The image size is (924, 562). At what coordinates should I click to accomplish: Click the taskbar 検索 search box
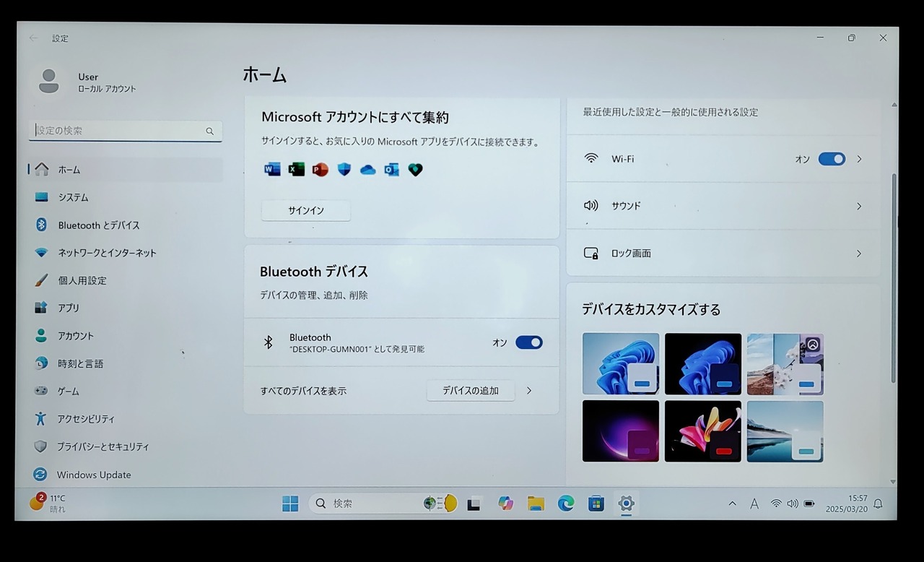(383, 503)
